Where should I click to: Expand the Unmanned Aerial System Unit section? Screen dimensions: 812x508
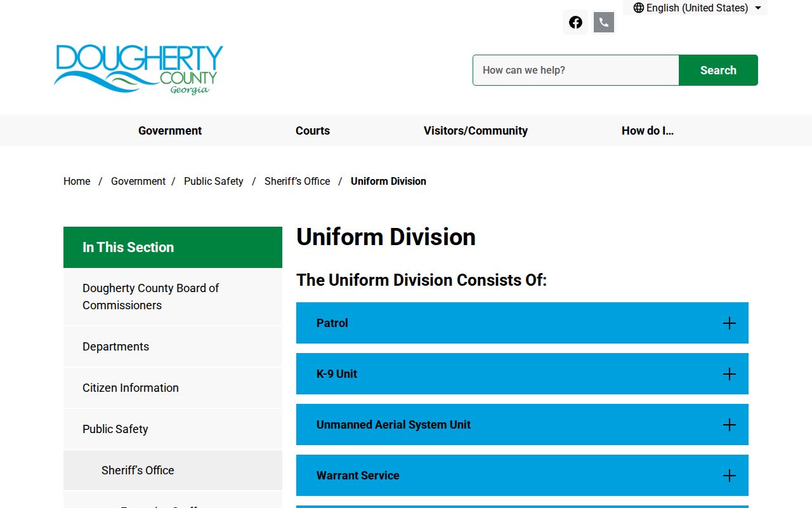522,425
